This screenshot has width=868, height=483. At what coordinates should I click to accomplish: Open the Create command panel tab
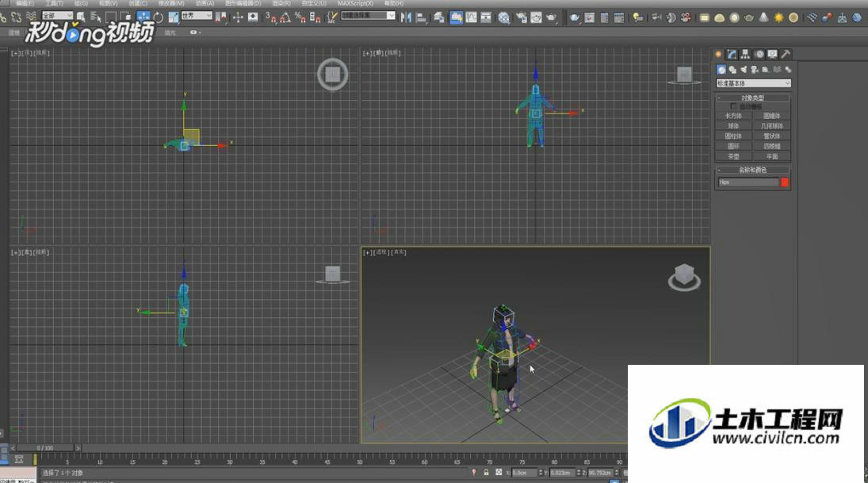click(718, 54)
